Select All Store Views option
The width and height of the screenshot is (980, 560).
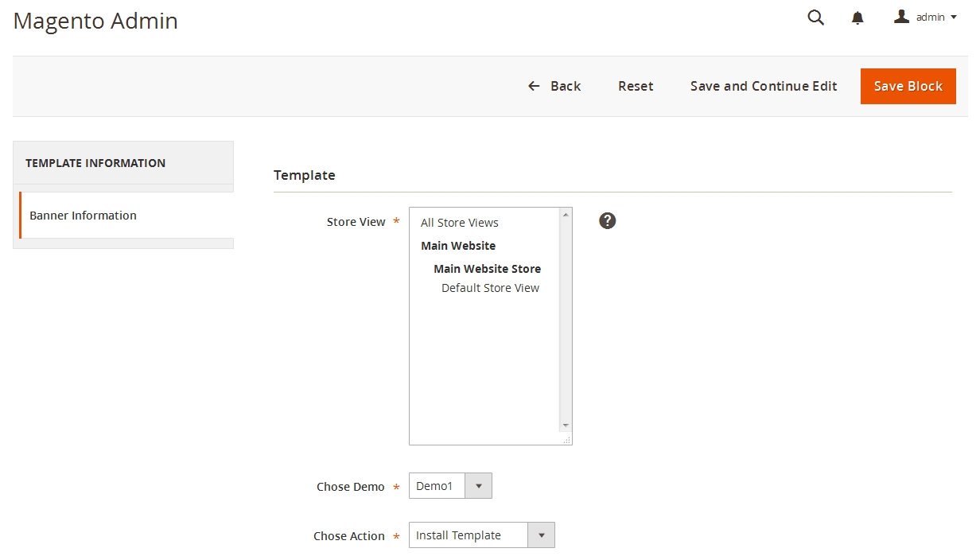460,223
